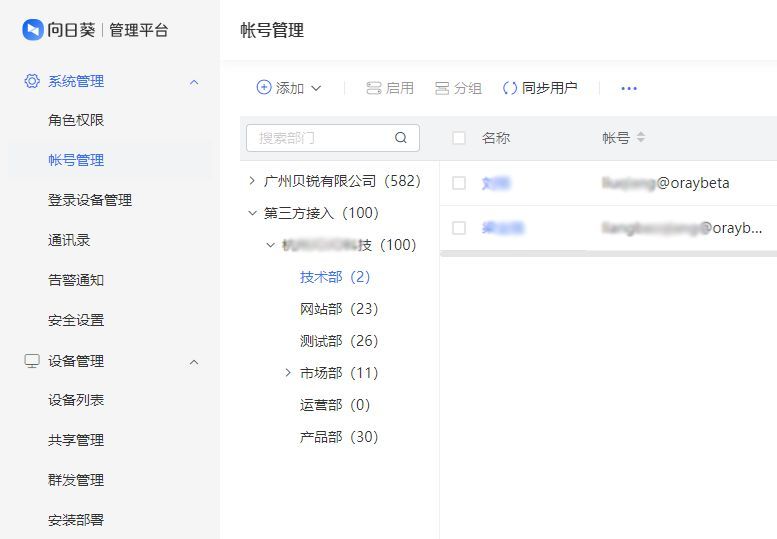The height and width of the screenshot is (539, 777).
Task: Click the device management monitor icon
Action: (32, 361)
